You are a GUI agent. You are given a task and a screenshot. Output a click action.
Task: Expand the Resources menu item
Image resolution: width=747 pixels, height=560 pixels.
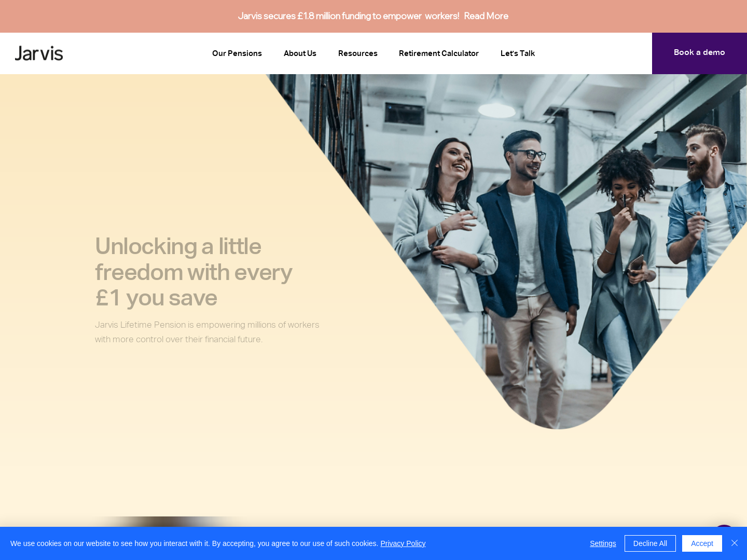click(x=358, y=53)
